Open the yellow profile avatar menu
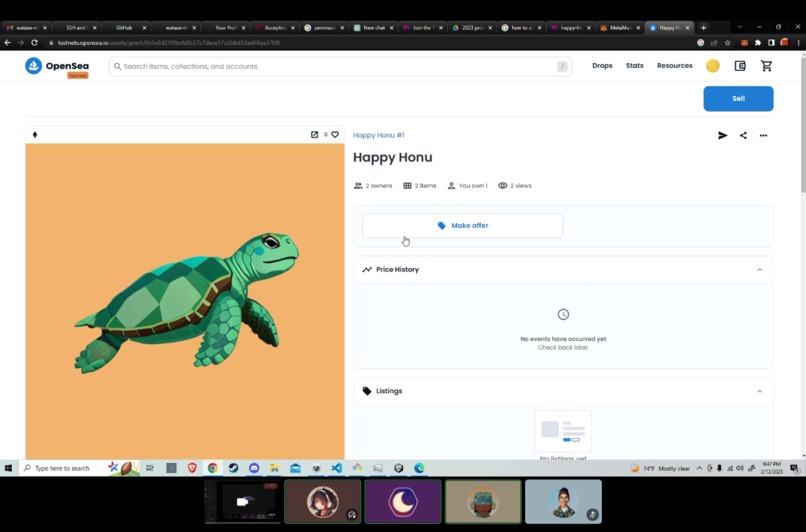Image resolution: width=806 pixels, height=532 pixels. [x=712, y=66]
